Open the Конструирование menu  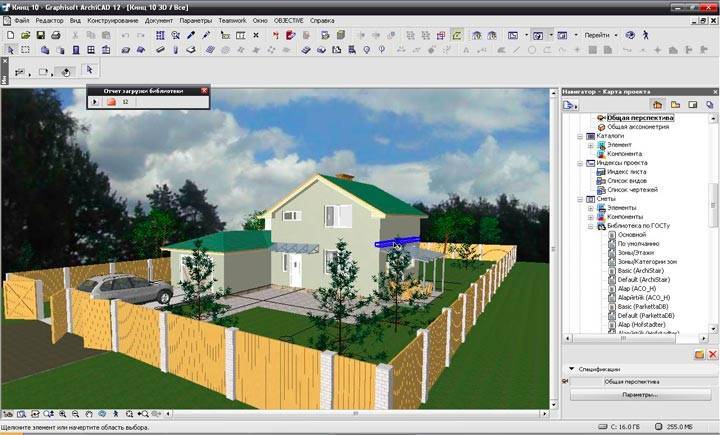tap(112, 21)
